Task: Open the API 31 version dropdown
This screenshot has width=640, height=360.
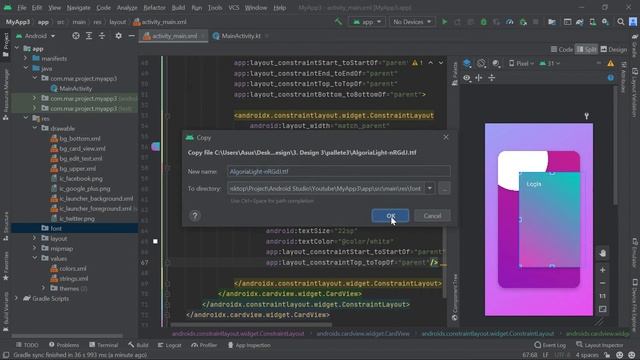Action: [x=549, y=63]
